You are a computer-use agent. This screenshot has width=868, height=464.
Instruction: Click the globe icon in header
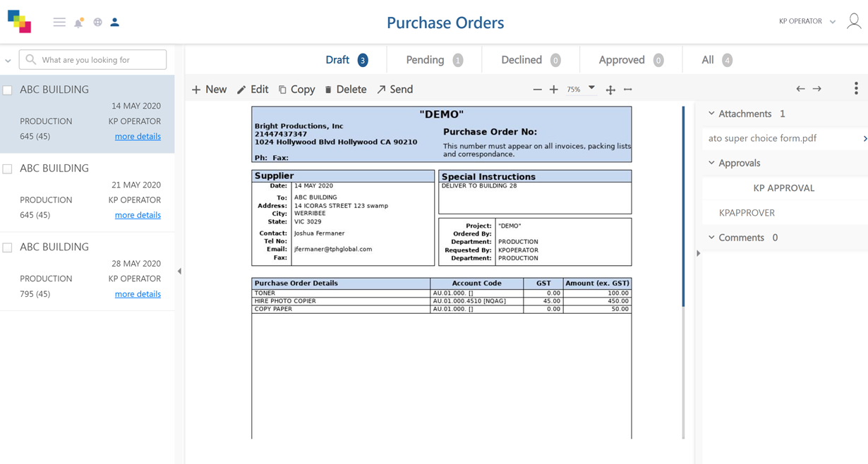pos(97,23)
